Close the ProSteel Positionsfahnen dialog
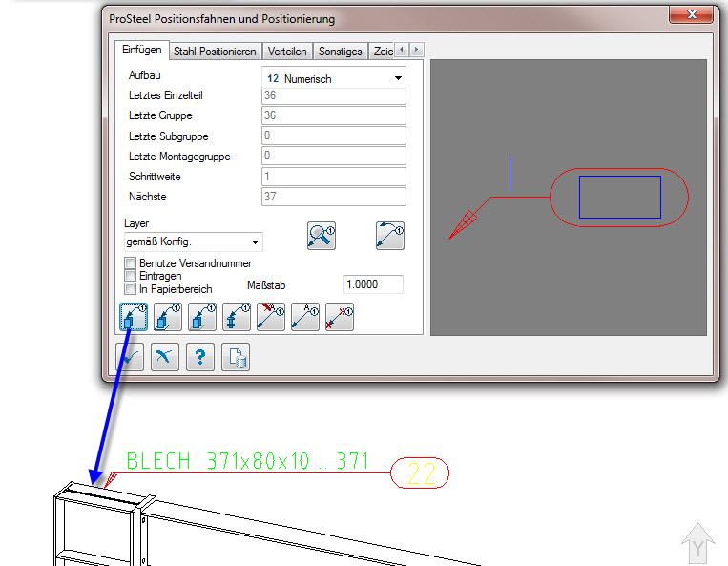The height and width of the screenshot is (566, 728). (692, 14)
